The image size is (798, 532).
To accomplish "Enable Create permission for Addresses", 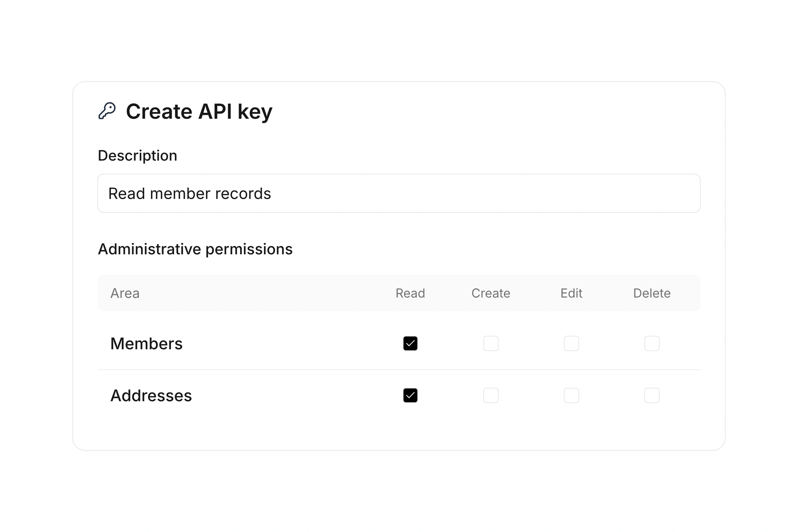I will click(491, 395).
